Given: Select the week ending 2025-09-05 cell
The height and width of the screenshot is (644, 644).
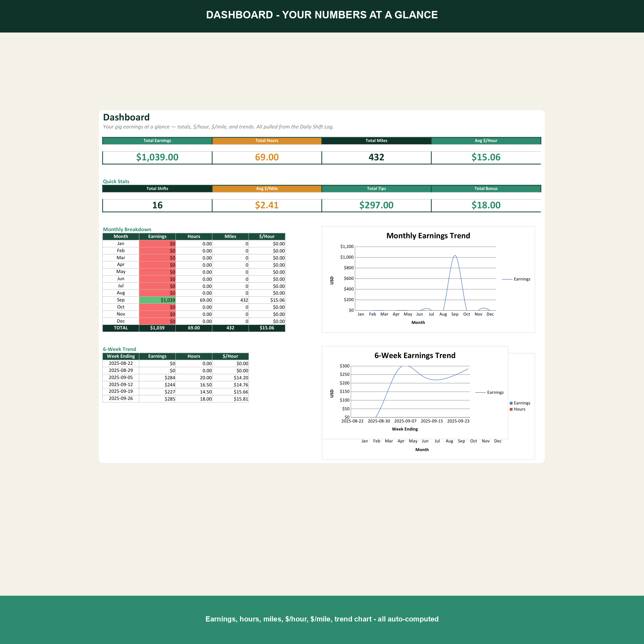Looking at the screenshot, I should (x=121, y=378).
